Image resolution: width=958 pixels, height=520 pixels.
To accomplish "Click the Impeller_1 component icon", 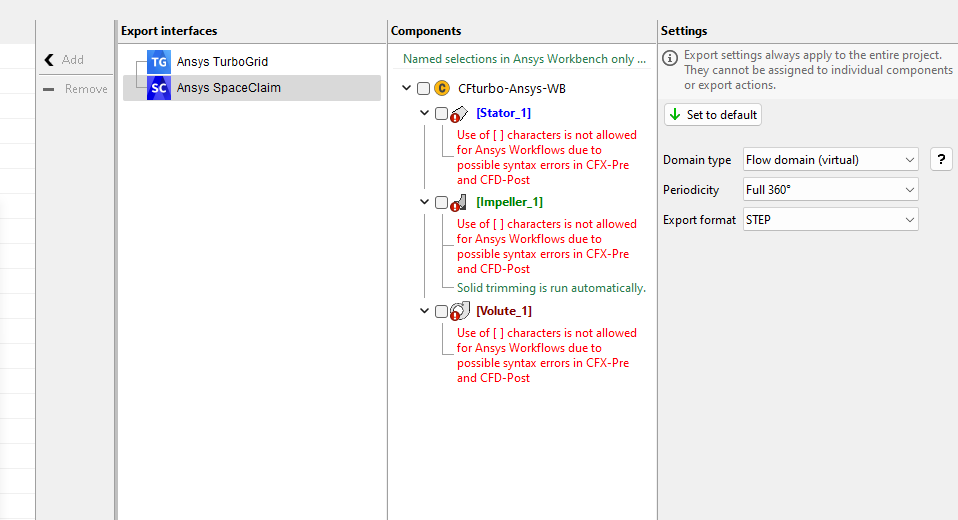I will (459, 202).
